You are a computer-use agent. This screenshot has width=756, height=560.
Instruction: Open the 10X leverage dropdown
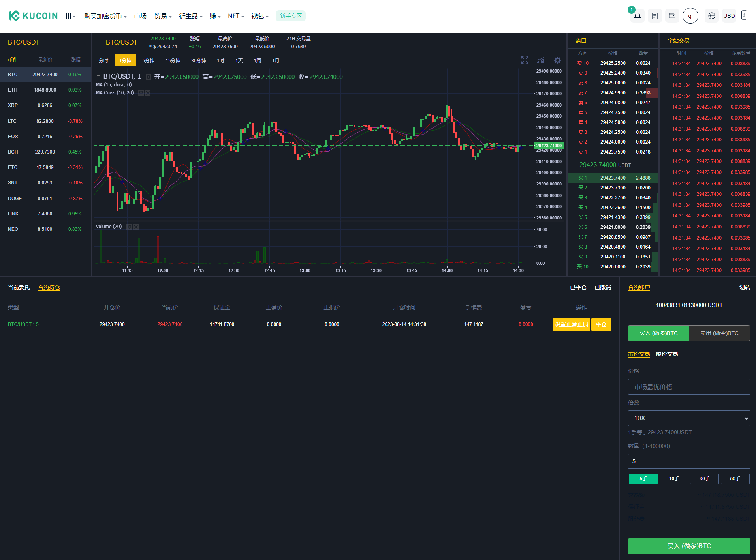(689, 418)
